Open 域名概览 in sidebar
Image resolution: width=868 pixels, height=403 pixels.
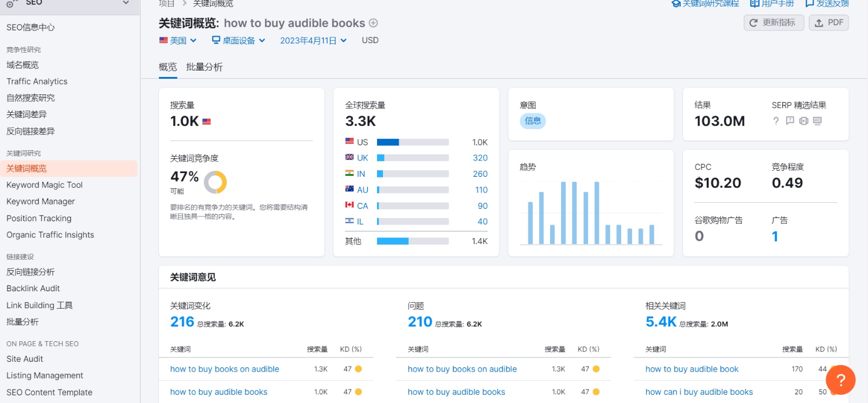(23, 65)
